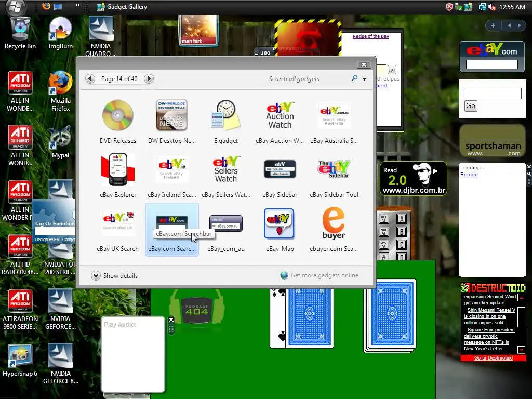Expand the quick launch overflow chevron
This screenshot has width=532, height=399.
click(77, 5)
